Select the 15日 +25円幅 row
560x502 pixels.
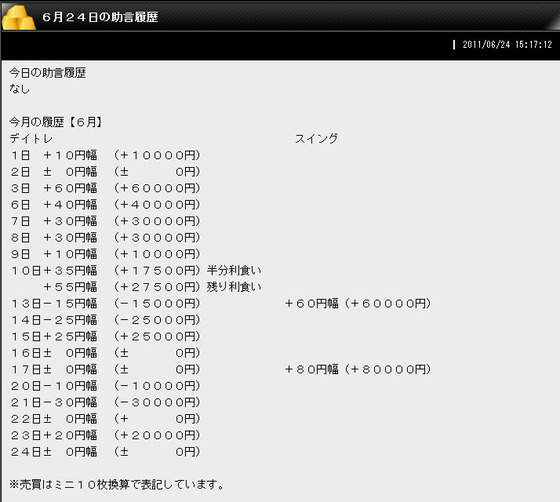click(x=105, y=336)
